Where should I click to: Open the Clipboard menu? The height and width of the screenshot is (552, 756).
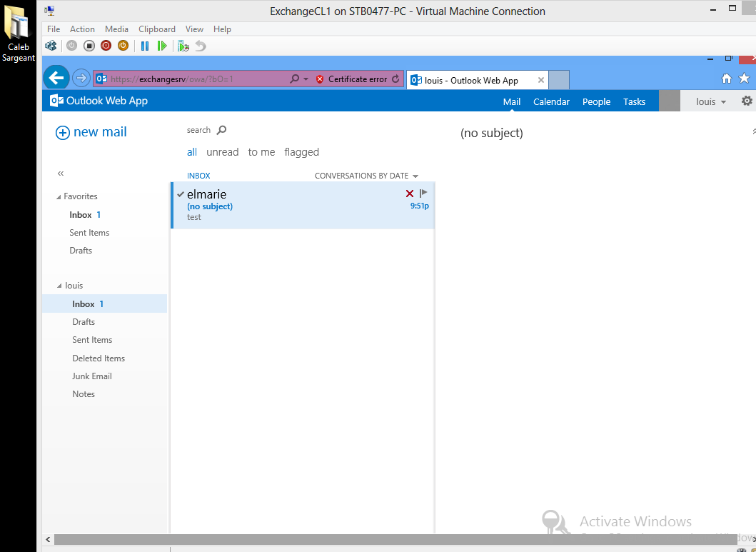[156, 29]
